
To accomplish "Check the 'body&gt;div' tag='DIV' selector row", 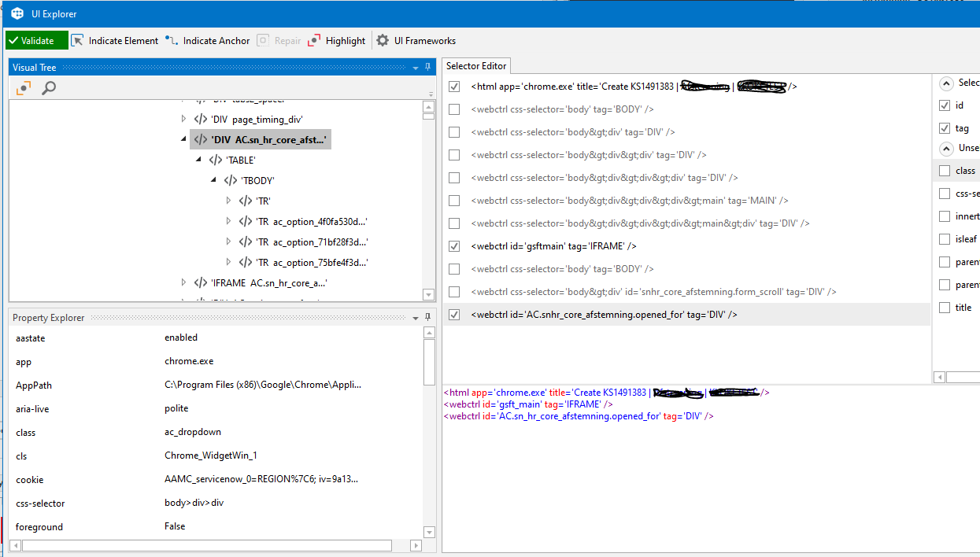I will [x=454, y=132].
